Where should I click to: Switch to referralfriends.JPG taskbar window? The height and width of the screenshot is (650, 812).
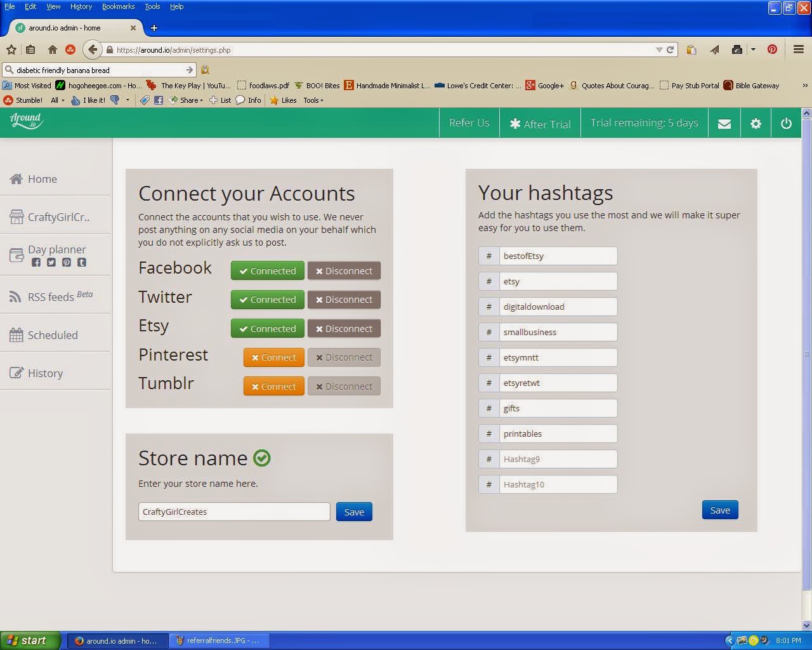[219, 640]
